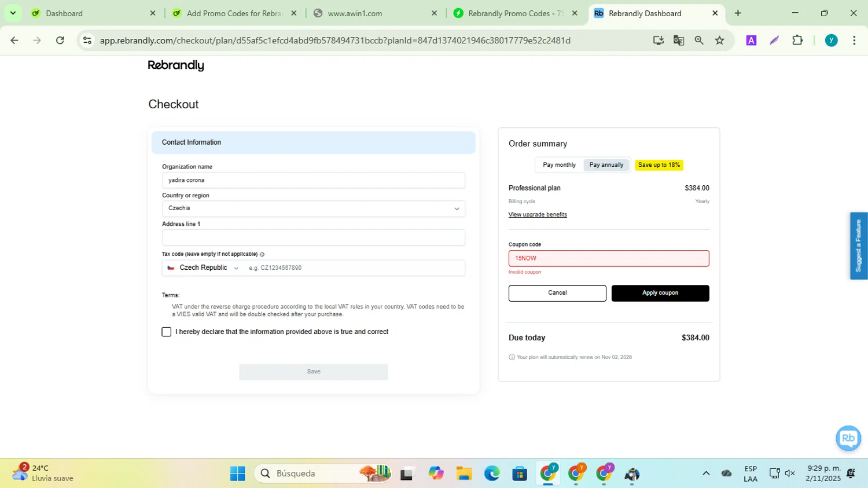
Task: Open the Rebrandly chat widget bubble
Action: tap(848, 438)
